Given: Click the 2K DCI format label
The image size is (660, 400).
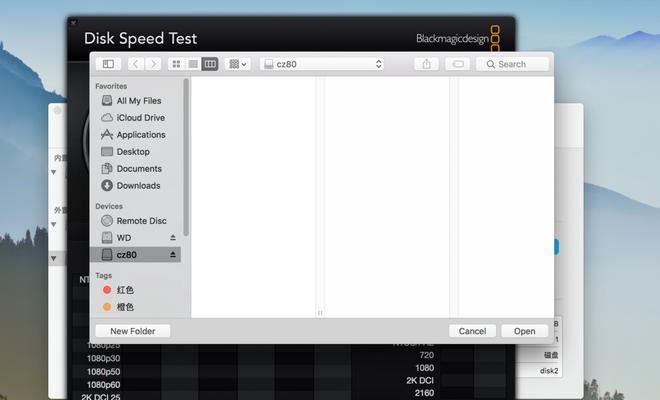Looking at the screenshot, I should (x=420, y=381).
